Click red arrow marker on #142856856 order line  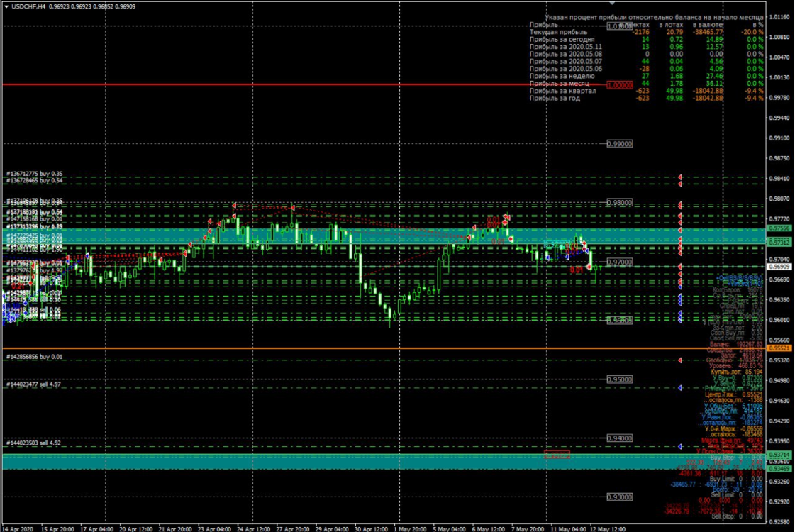coord(680,360)
